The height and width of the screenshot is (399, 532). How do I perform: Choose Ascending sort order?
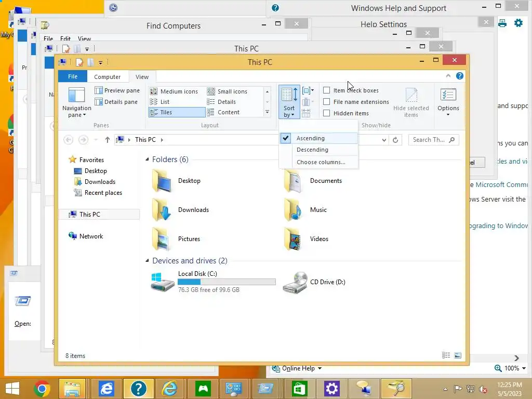318,138
